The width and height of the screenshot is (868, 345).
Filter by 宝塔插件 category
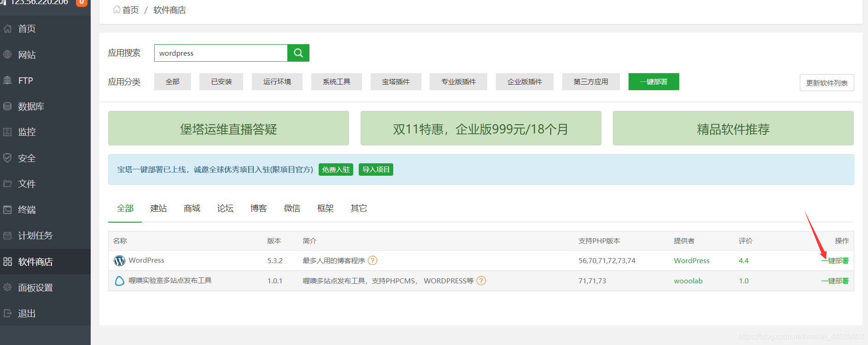point(396,81)
